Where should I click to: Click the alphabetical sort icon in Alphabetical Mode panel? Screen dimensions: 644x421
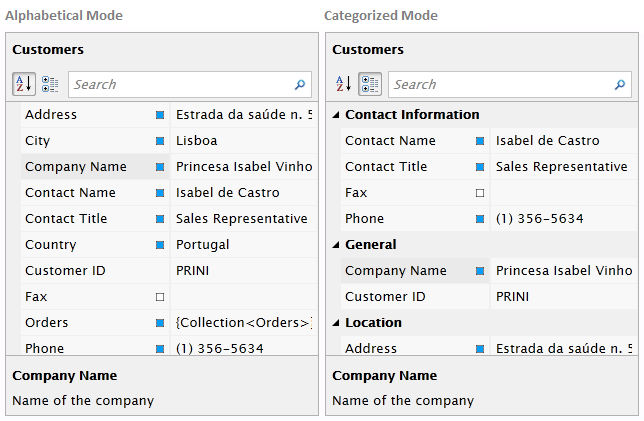[x=24, y=84]
